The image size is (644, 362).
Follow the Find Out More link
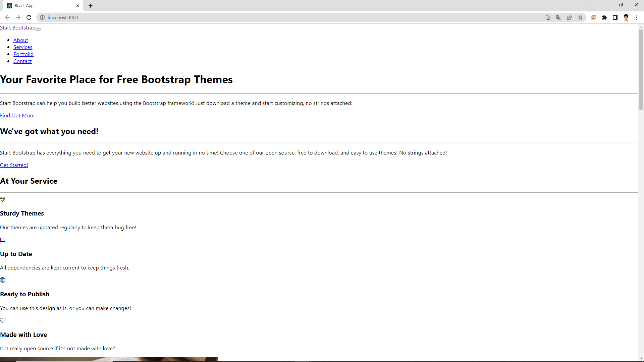pos(17,116)
